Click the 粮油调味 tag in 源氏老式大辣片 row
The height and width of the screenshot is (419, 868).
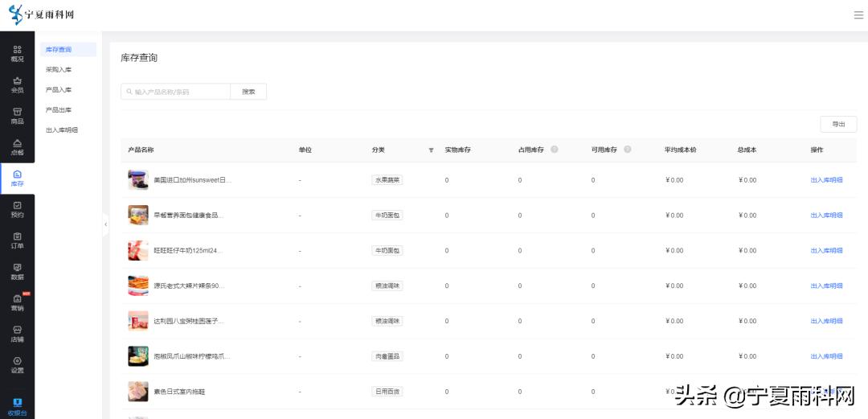pos(387,285)
